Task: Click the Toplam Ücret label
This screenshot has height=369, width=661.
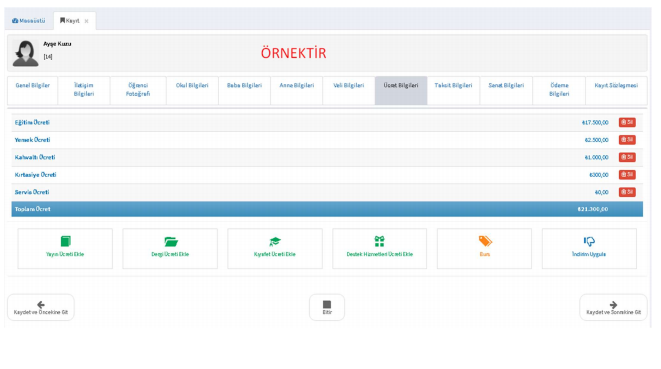Action: (32, 209)
